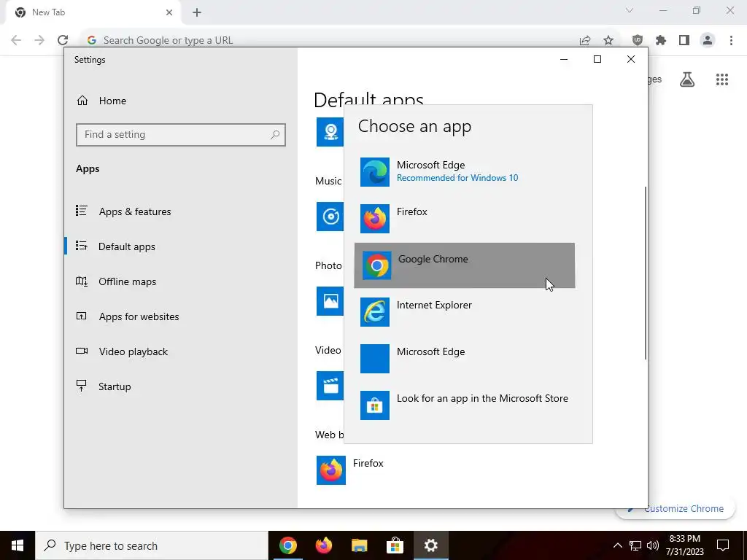Open Search Labs flask icon in Chrome

click(x=687, y=79)
